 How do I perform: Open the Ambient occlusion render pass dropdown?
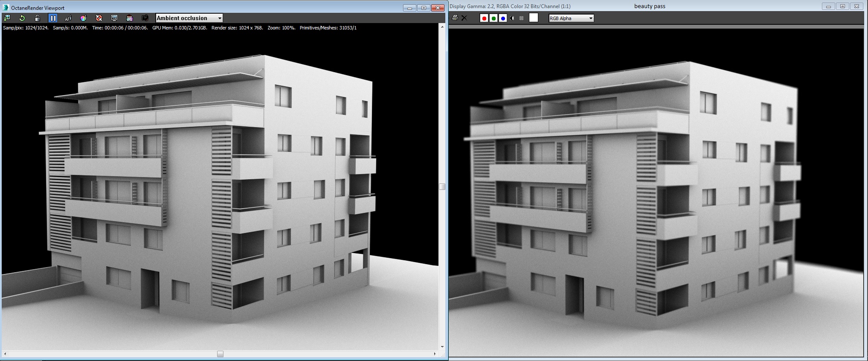189,18
